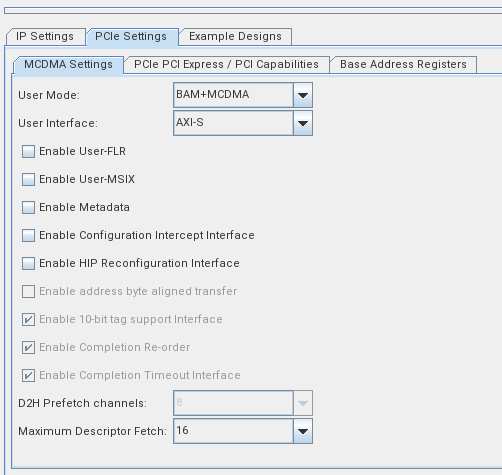This screenshot has width=502, height=475.
Task: Enable HIP Reconfiguration Interface checkbox
Action: [28, 263]
